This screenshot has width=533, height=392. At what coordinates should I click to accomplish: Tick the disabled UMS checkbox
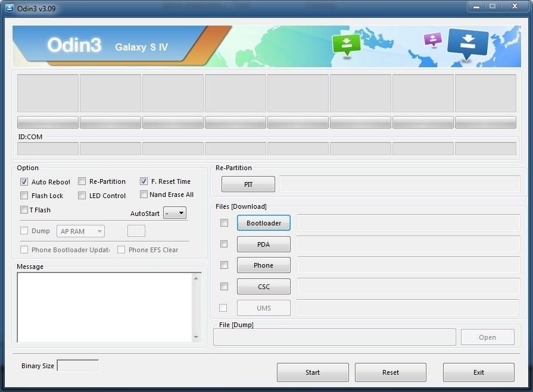coord(223,308)
